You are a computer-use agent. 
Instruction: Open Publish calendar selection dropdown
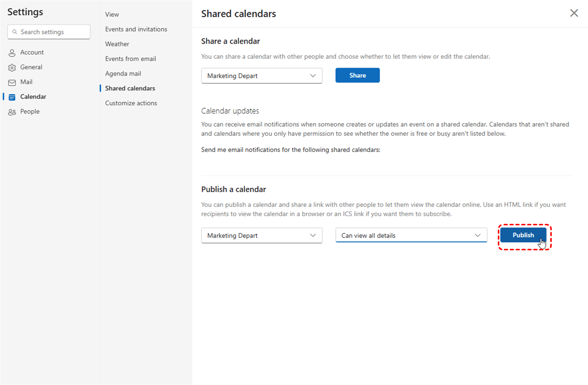coord(262,236)
